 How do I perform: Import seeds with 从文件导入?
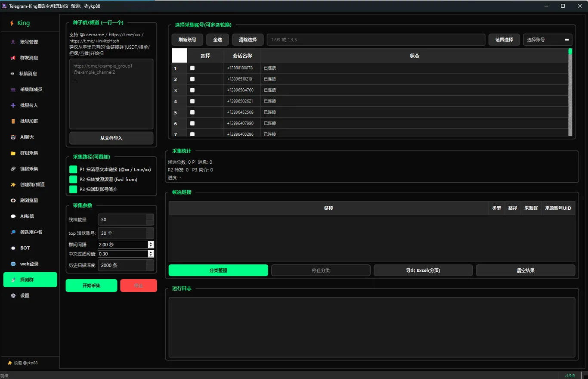click(x=111, y=138)
